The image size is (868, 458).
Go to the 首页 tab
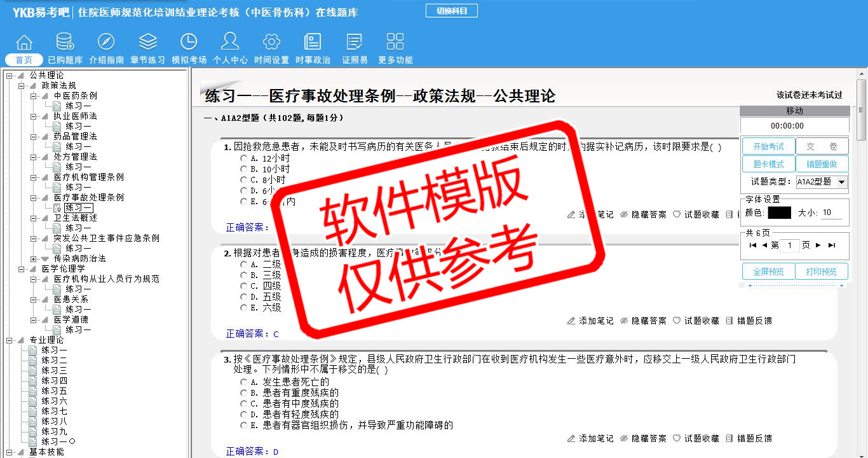tap(24, 60)
